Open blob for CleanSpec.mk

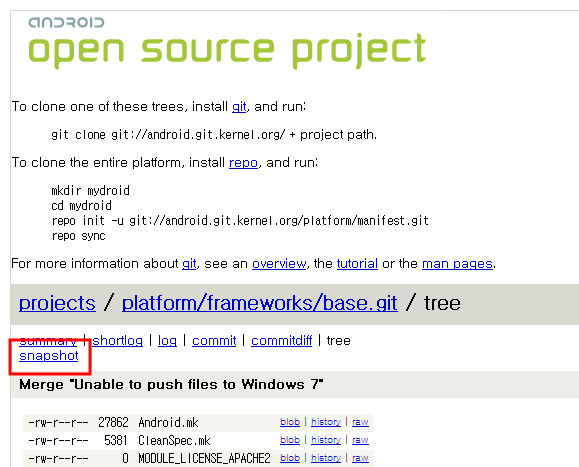pos(290,440)
